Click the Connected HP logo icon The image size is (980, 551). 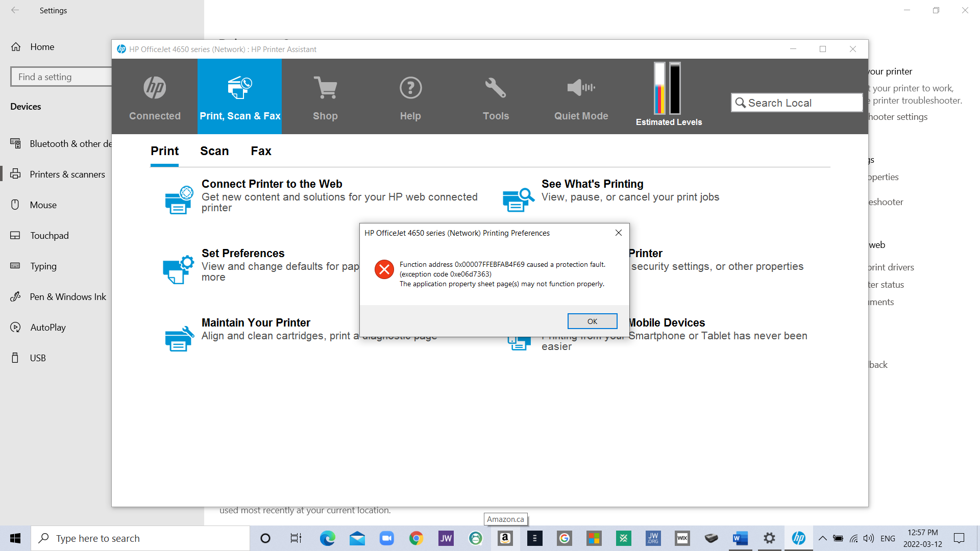(155, 88)
